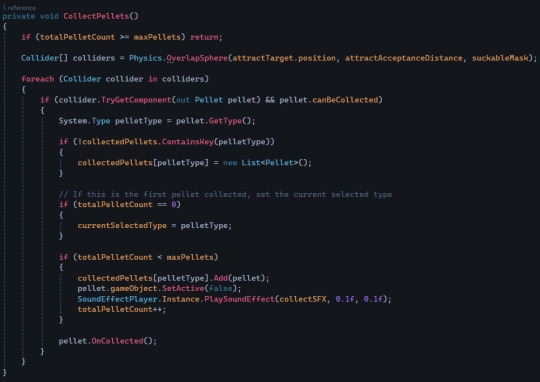540x382 pixels.
Task: Click the ContainsKey method call
Action: point(188,142)
